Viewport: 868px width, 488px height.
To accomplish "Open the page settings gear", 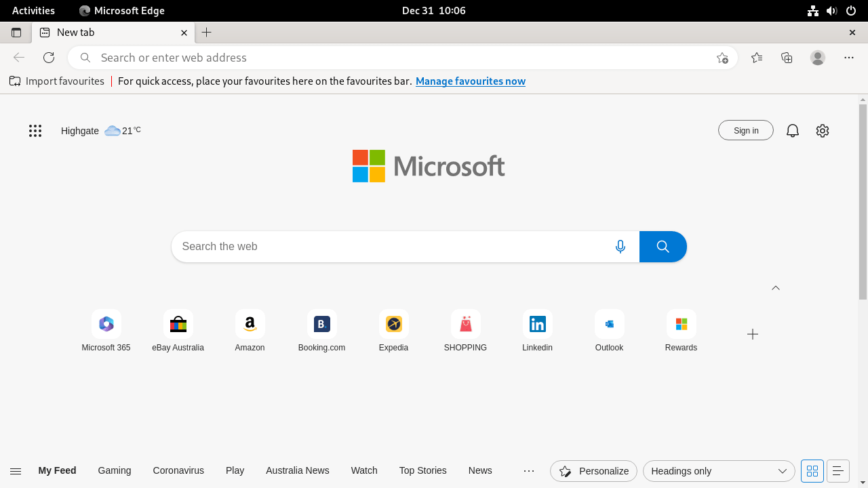I will click(823, 130).
